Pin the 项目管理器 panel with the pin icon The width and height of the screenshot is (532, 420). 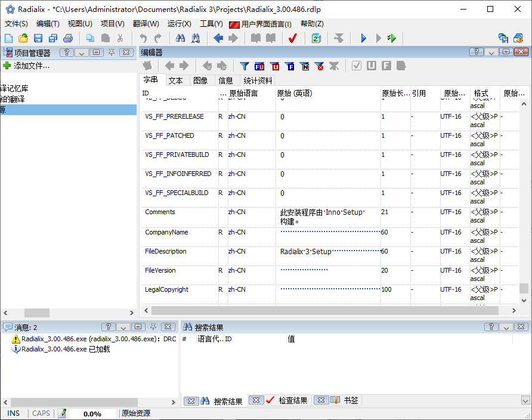tap(110, 52)
